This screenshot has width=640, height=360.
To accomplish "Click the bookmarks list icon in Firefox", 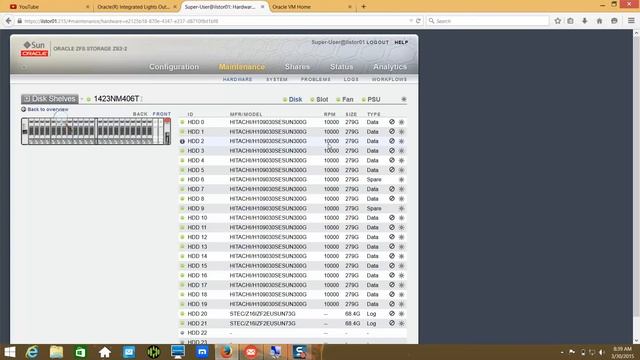I will pyautogui.click(x=570, y=21).
